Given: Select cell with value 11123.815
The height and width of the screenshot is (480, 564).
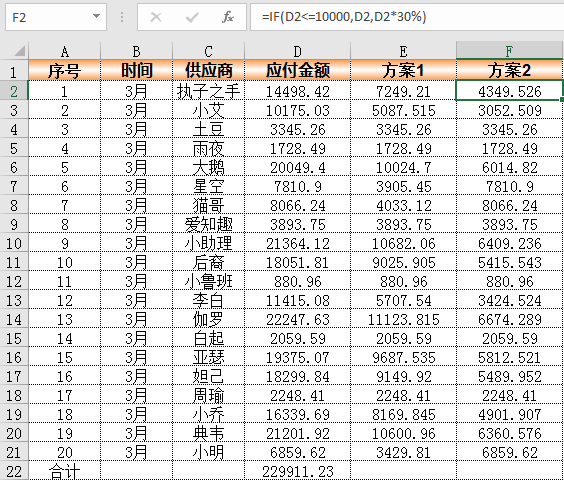Looking at the screenshot, I should [x=403, y=319].
